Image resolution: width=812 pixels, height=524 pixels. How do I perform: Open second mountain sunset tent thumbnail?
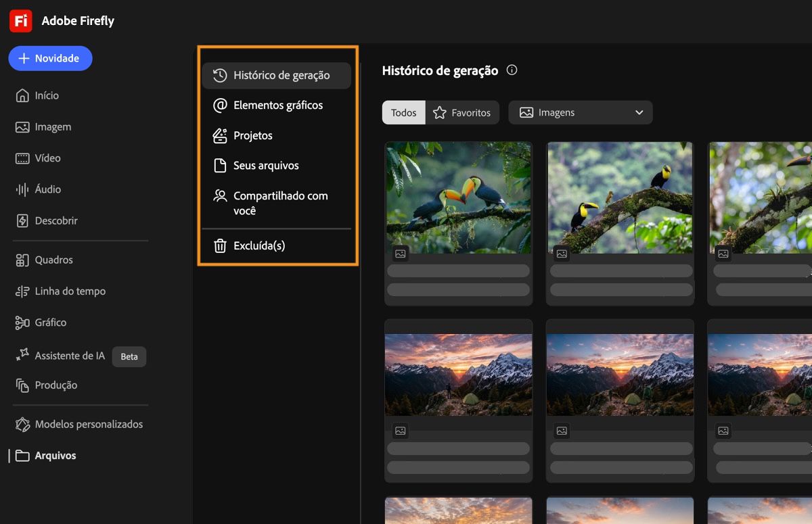click(x=621, y=375)
